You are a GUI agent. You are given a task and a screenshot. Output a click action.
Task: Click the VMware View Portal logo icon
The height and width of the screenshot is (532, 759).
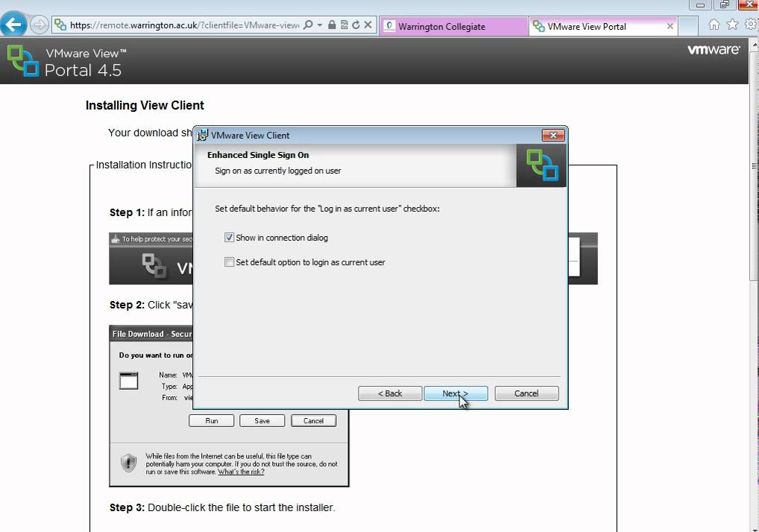[23, 60]
